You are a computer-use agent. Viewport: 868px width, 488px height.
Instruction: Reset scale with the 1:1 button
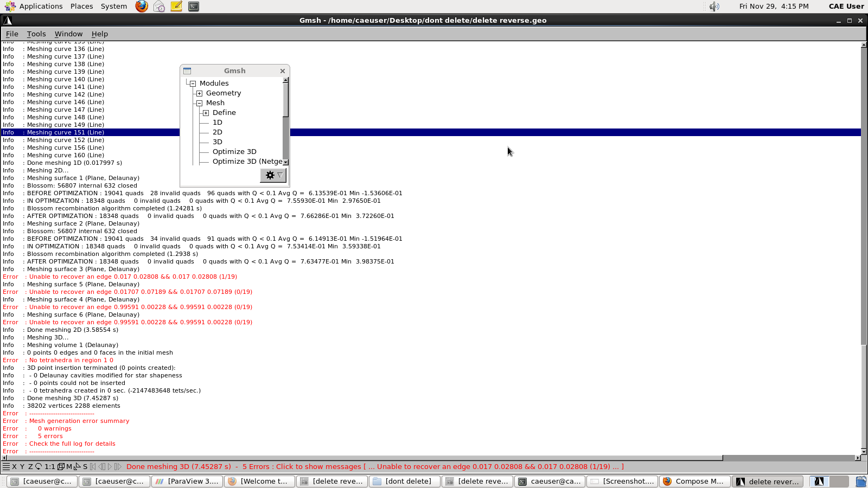point(49,466)
